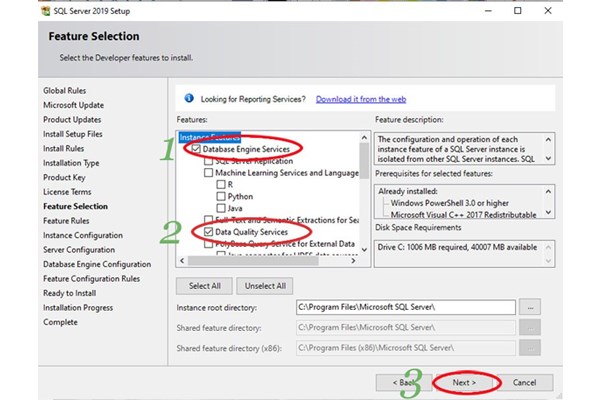Maximize the SQL Server 2019 Setup window

click(x=518, y=11)
